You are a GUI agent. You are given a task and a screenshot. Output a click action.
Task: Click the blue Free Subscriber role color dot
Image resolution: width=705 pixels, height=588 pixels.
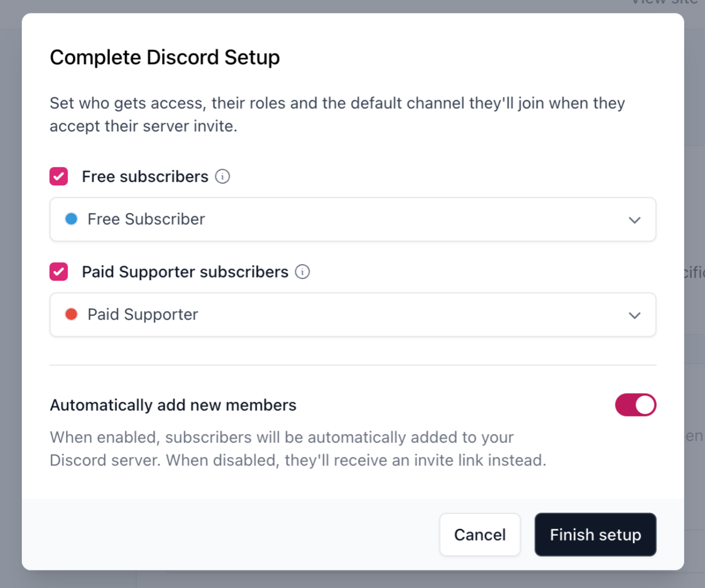click(x=71, y=219)
